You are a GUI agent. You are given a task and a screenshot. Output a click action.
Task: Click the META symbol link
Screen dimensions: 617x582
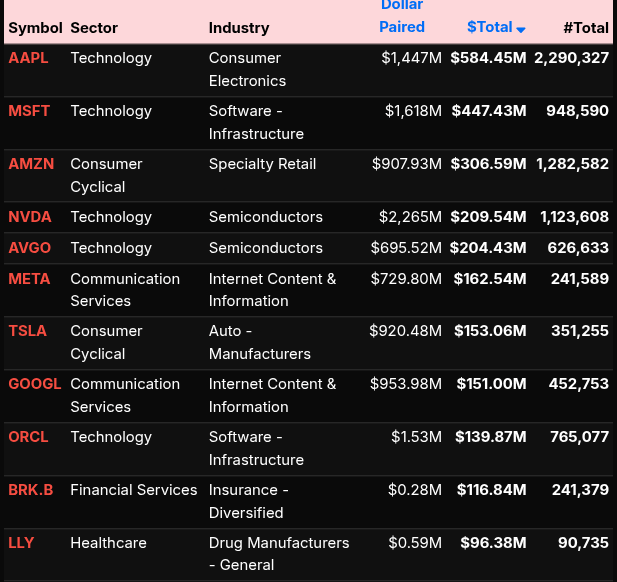pyautogui.click(x=29, y=279)
